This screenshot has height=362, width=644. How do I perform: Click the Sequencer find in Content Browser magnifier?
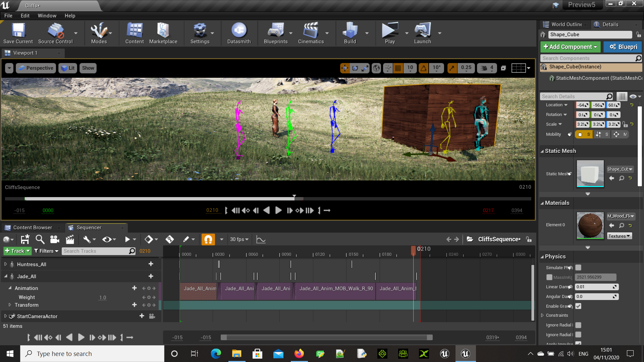(x=40, y=239)
